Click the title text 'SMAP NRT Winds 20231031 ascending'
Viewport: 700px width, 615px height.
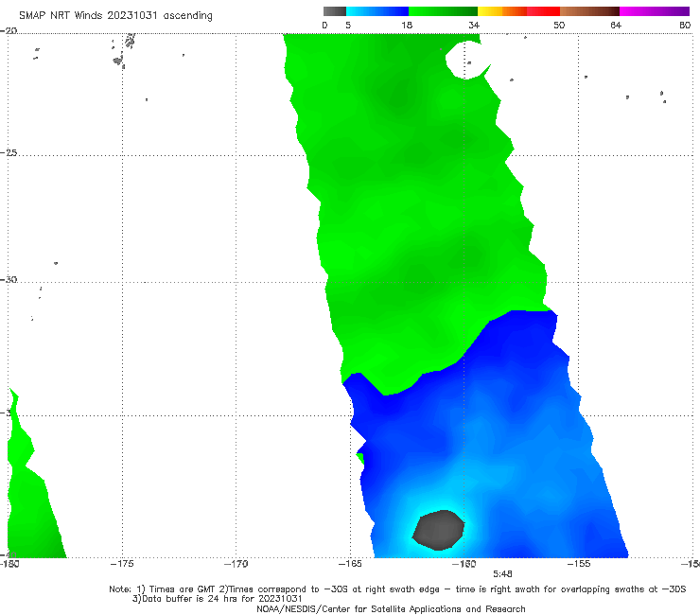pos(115,16)
